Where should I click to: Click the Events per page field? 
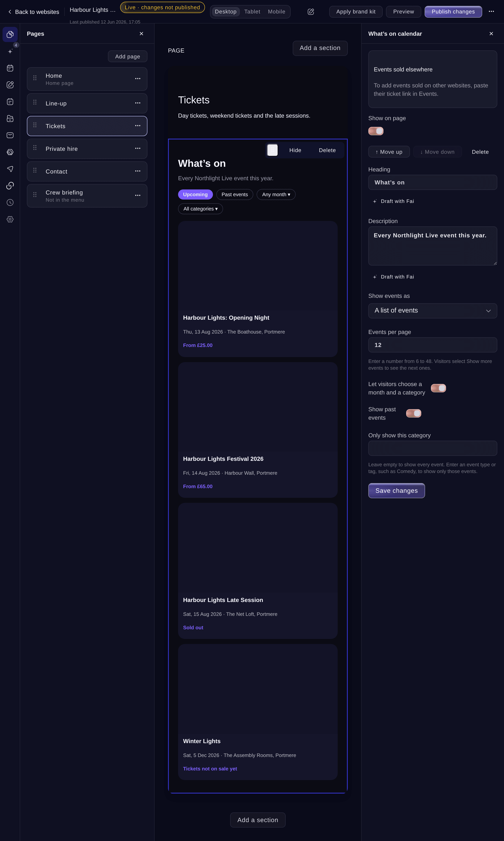[x=432, y=345]
